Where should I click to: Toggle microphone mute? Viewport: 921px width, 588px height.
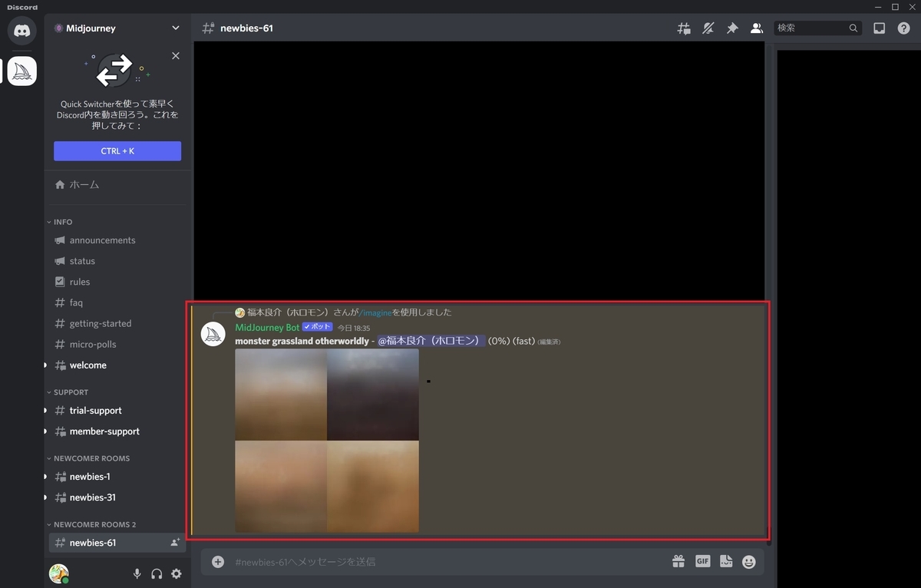pyautogui.click(x=137, y=573)
